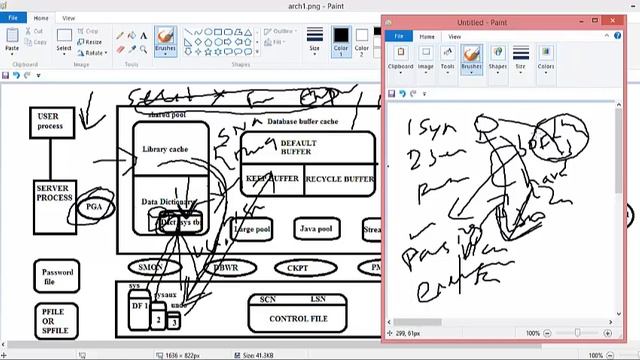Save via quick access icon in arch1.png Paint
The width and height of the screenshot is (640, 360).
click(5, 76)
